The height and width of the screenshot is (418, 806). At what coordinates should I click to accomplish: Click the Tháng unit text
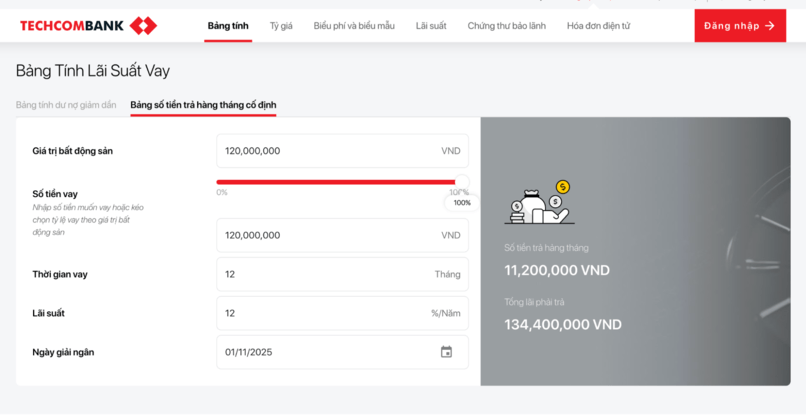[447, 274]
